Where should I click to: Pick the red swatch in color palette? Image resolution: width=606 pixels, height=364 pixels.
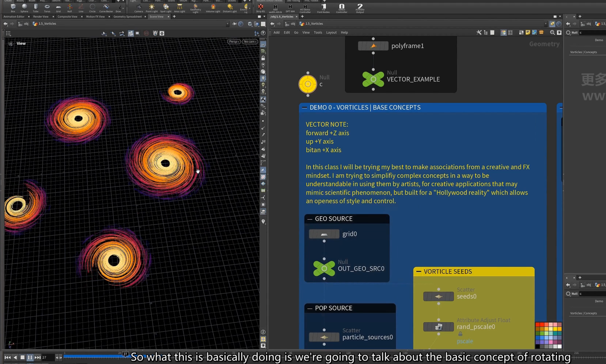point(538,325)
